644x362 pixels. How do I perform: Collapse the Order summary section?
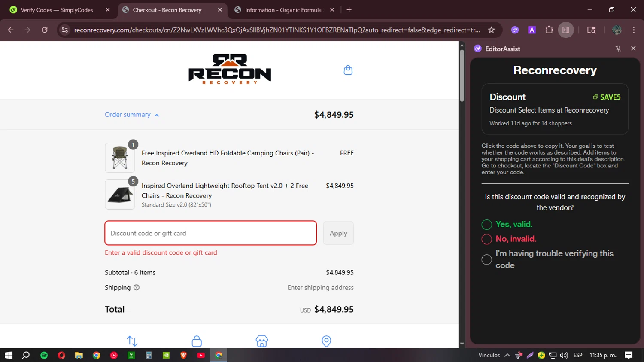[x=132, y=115]
